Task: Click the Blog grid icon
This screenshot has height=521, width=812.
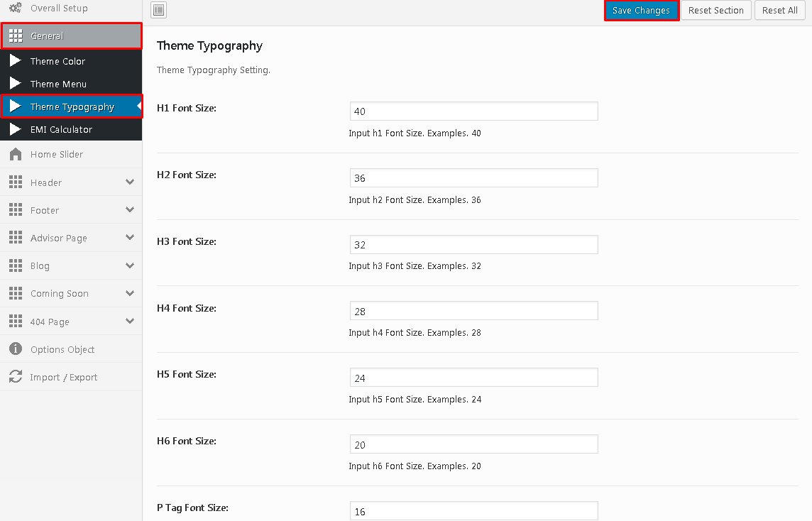Action: (x=16, y=265)
